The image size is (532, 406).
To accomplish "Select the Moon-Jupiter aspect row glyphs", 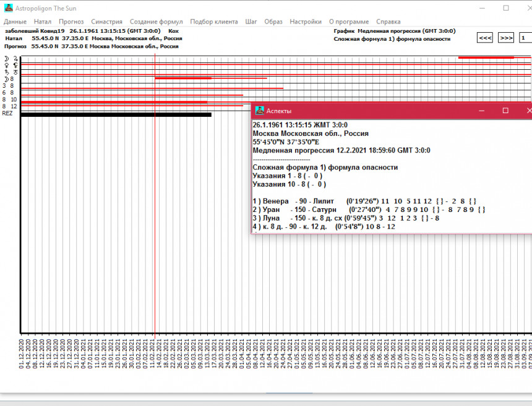I will [x=11, y=59].
